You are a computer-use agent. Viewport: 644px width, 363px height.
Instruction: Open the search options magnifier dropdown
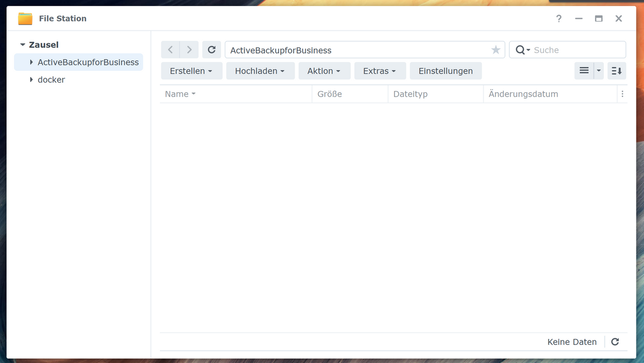pos(523,50)
